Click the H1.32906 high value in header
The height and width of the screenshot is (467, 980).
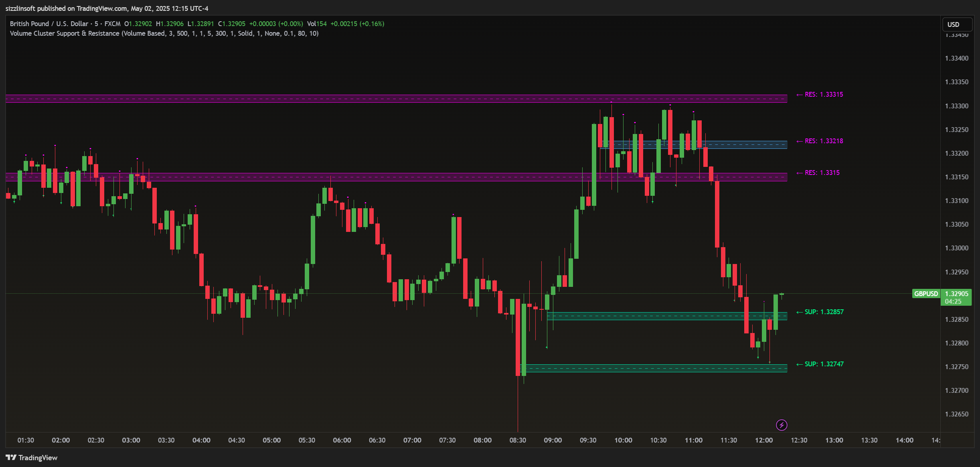[x=170, y=24]
